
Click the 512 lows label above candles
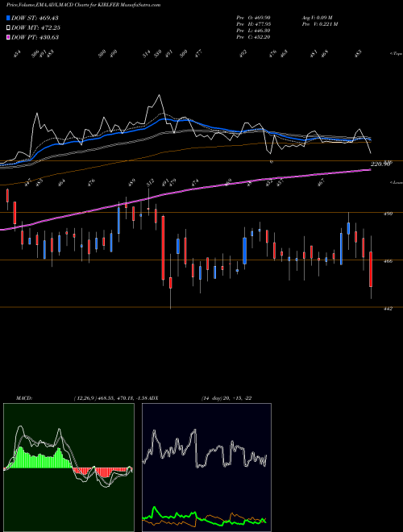click(150, 182)
